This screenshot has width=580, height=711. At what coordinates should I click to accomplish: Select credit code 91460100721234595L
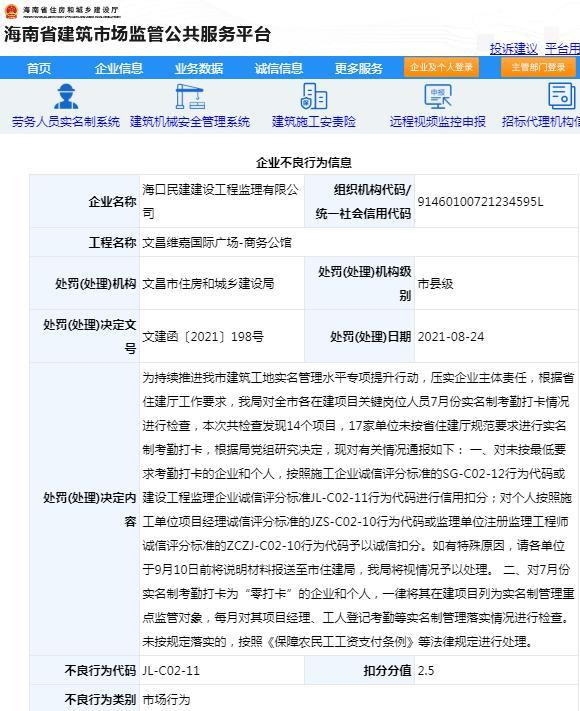(x=480, y=201)
